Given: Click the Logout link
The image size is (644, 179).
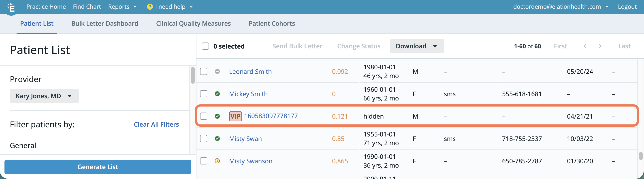Looking at the screenshot, I should pyautogui.click(x=627, y=7).
